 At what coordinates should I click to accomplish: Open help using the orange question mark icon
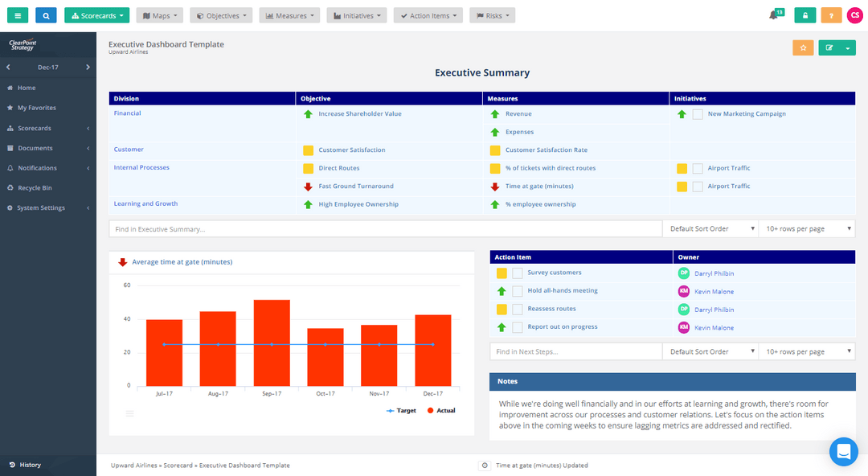(831, 14)
